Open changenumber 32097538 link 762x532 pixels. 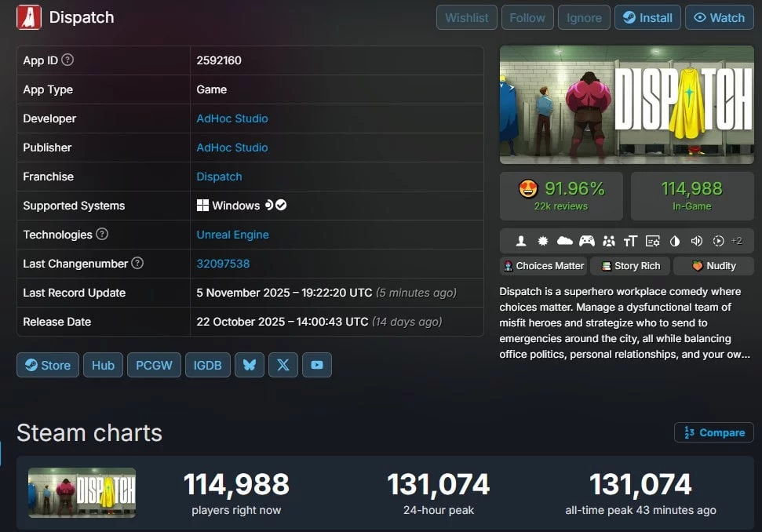[x=223, y=264]
